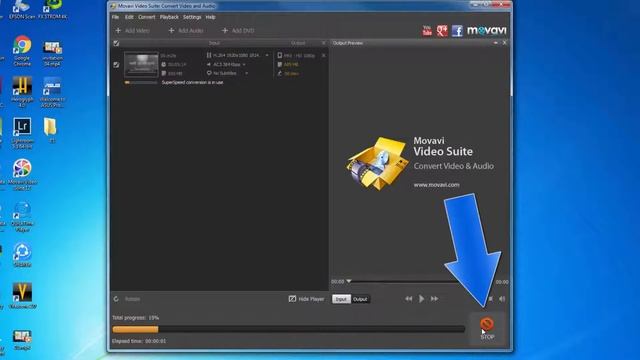Image resolution: width=640 pixels, height=360 pixels.
Task: Click the Hide Player button
Action: point(307,299)
